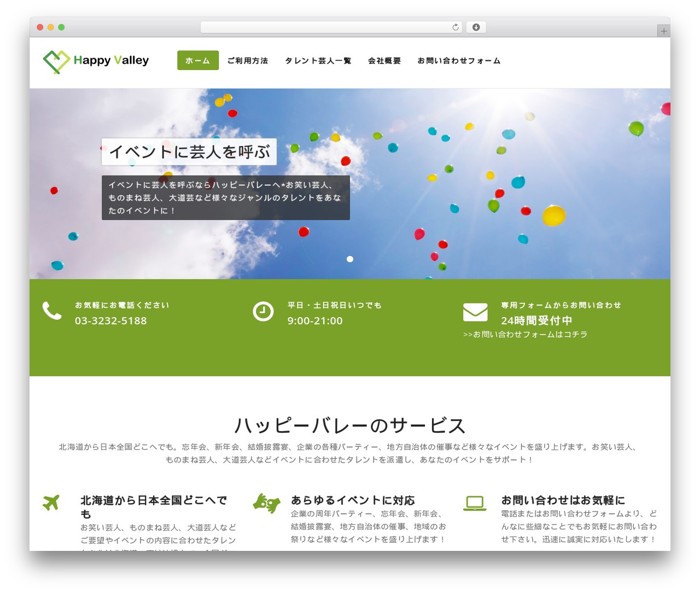
Task: Click the あらゆるイベントに対応 service title
Action: click(x=353, y=500)
